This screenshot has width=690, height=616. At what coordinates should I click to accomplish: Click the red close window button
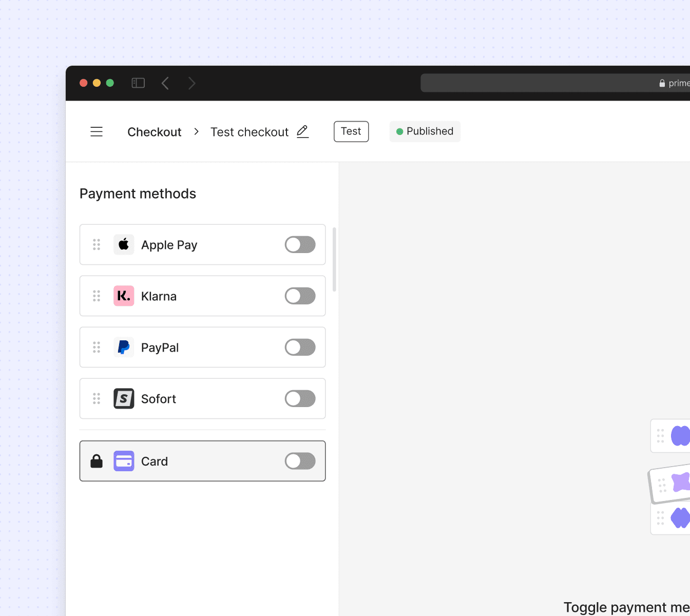coord(84,83)
